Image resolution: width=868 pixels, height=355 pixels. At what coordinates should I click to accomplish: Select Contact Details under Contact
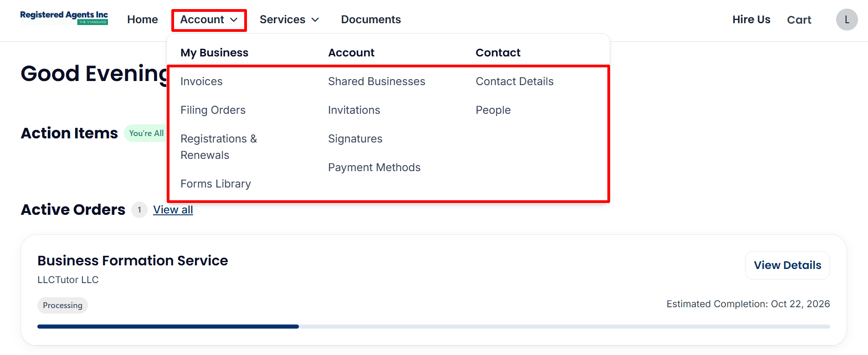pyautogui.click(x=514, y=81)
